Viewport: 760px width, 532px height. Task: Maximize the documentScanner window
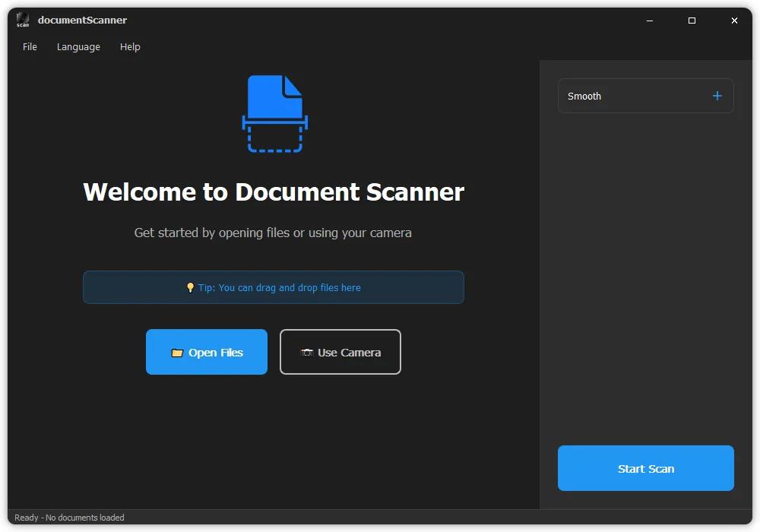692,21
